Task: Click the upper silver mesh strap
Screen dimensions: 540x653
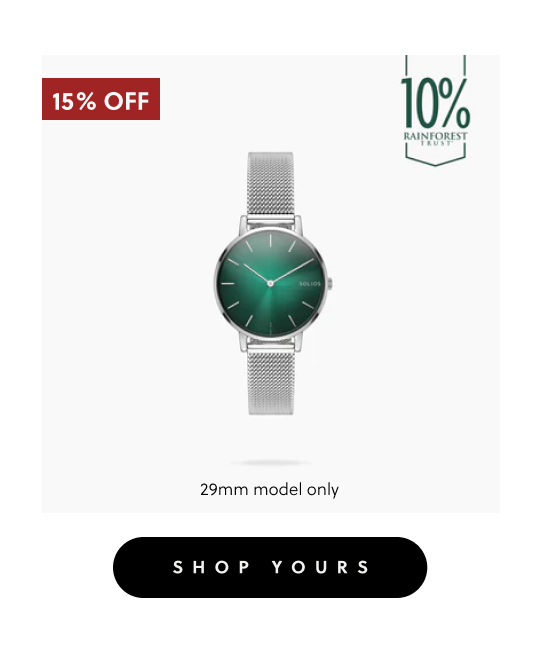Action: coord(271,183)
